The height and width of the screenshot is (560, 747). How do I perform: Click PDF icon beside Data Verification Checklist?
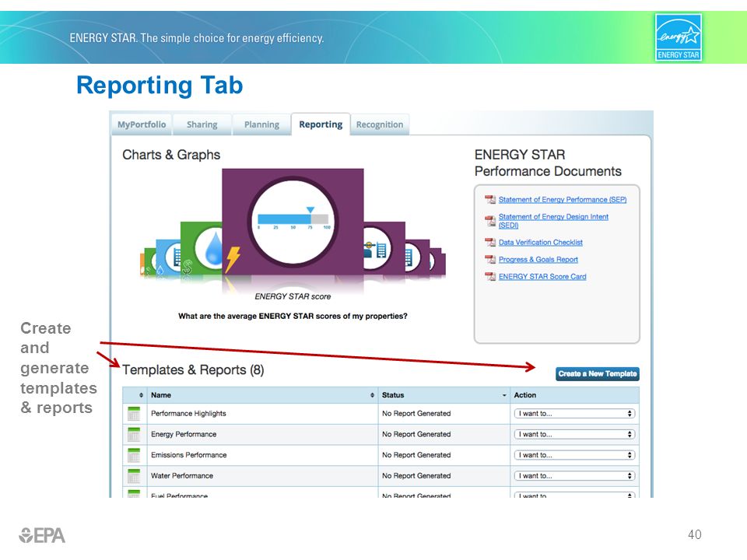pyautogui.click(x=490, y=243)
